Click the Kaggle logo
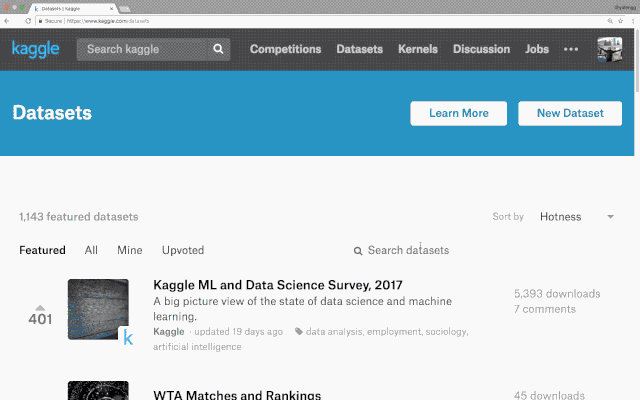640x400 pixels. pos(35,49)
